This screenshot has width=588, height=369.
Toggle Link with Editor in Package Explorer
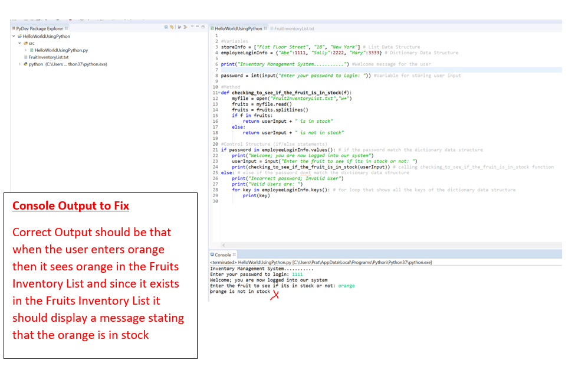click(x=172, y=27)
